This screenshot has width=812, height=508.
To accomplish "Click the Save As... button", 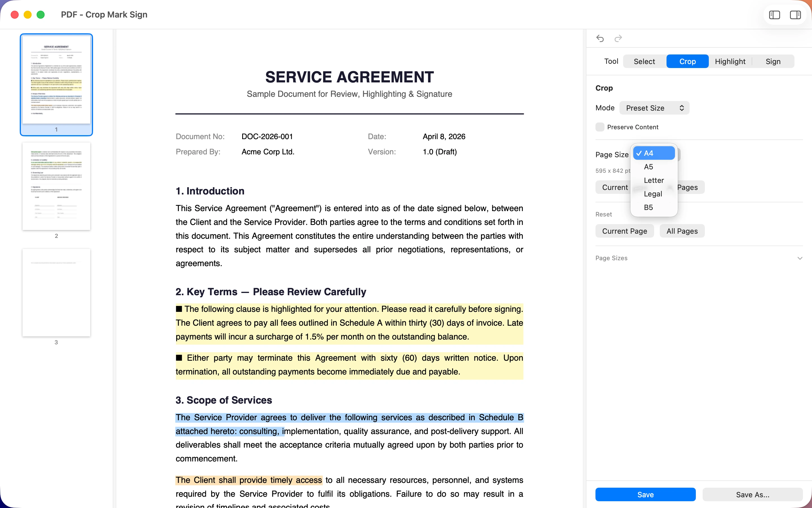I will click(753, 494).
